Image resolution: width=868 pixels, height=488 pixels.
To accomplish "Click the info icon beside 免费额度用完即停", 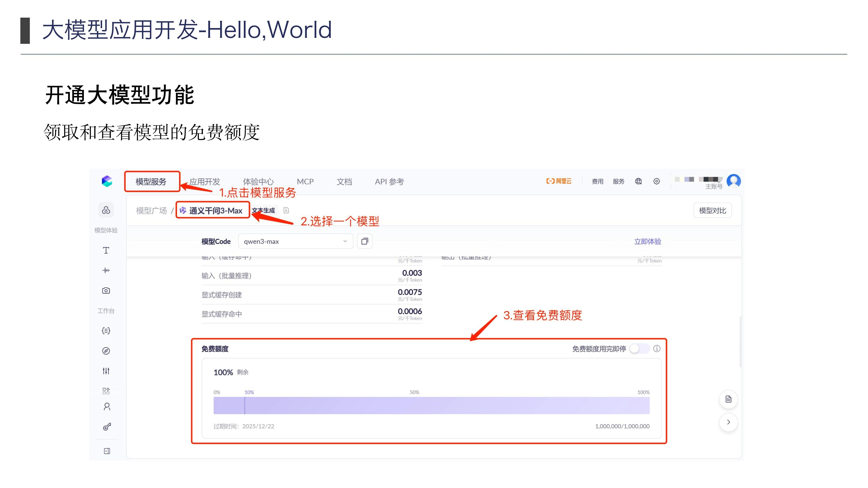I will point(657,349).
